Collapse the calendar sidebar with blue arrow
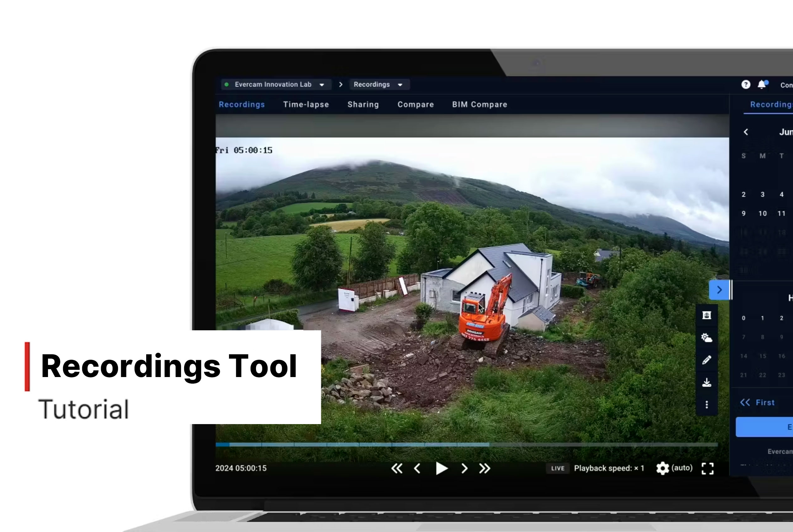This screenshot has height=532, width=793. pos(719,290)
